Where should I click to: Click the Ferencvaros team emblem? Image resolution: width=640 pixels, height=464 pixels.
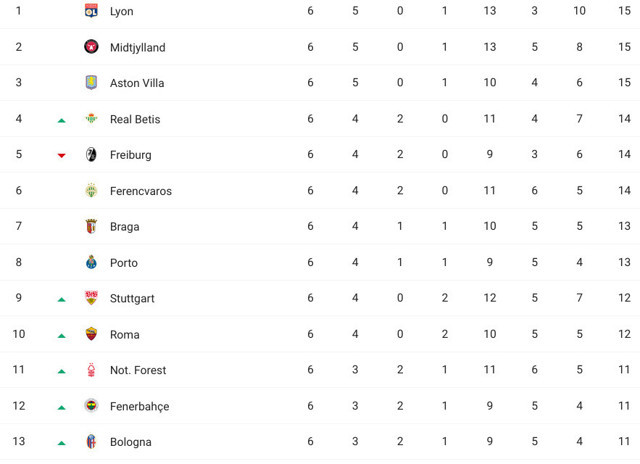tap(91, 191)
